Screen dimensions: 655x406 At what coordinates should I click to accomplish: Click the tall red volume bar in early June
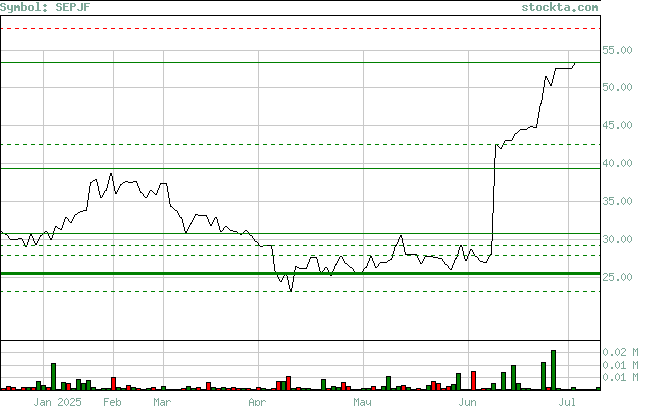click(x=473, y=381)
